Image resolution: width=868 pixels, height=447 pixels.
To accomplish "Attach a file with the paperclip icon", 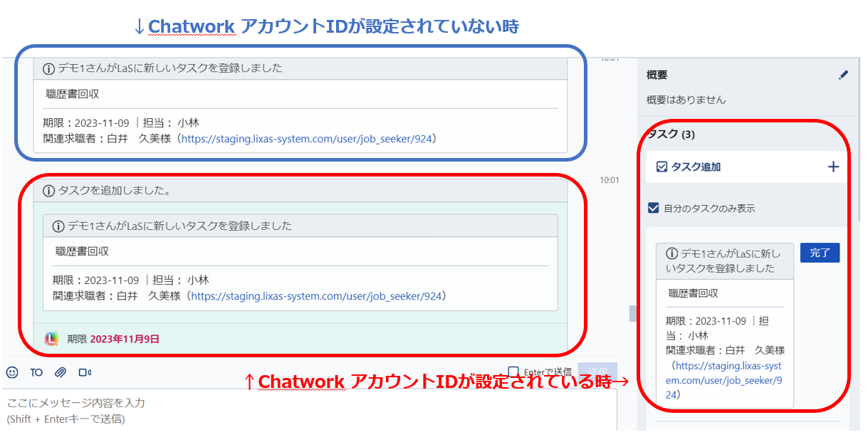I will [61, 372].
